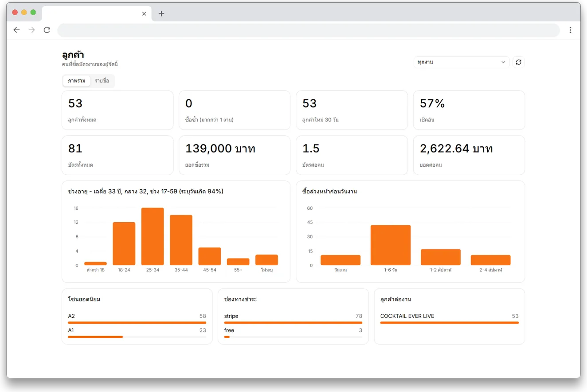Click the ลูกค้าใหม่ 30 วัน card
Viewport: 587px width, 392px height.
352,110
